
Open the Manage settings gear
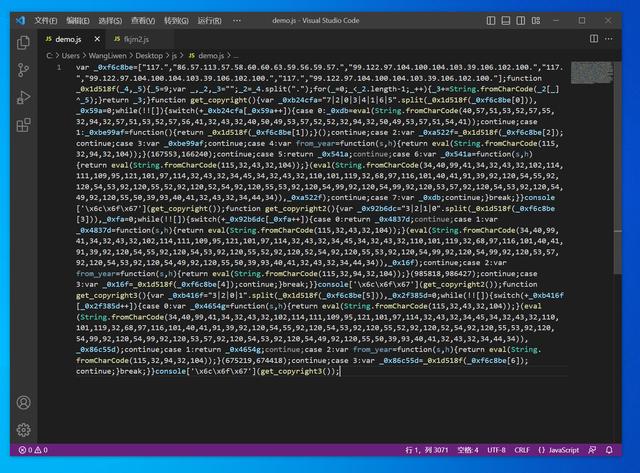coord(23,427)
